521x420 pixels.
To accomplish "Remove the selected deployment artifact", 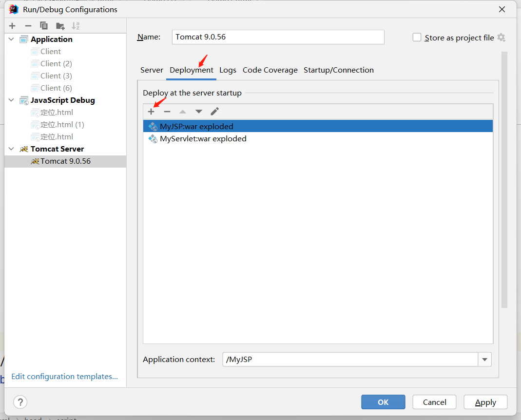I will pos(167,112).
